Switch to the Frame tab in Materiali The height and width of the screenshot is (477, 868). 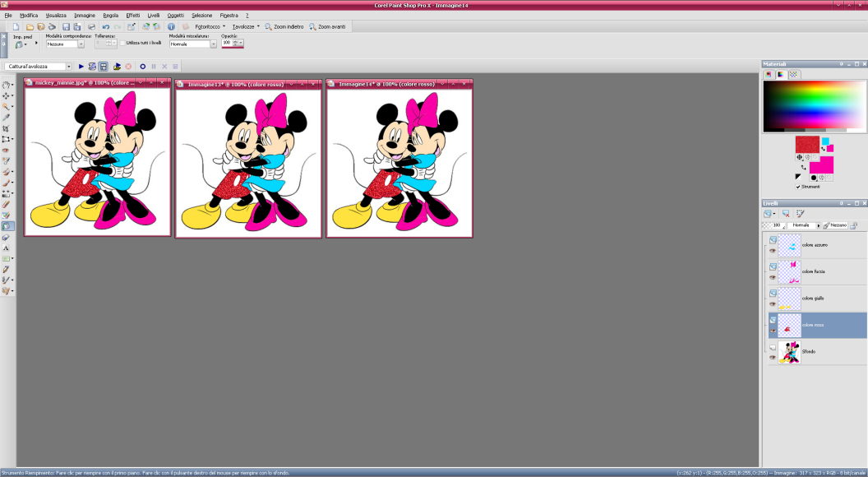click(x=769, y=74)
